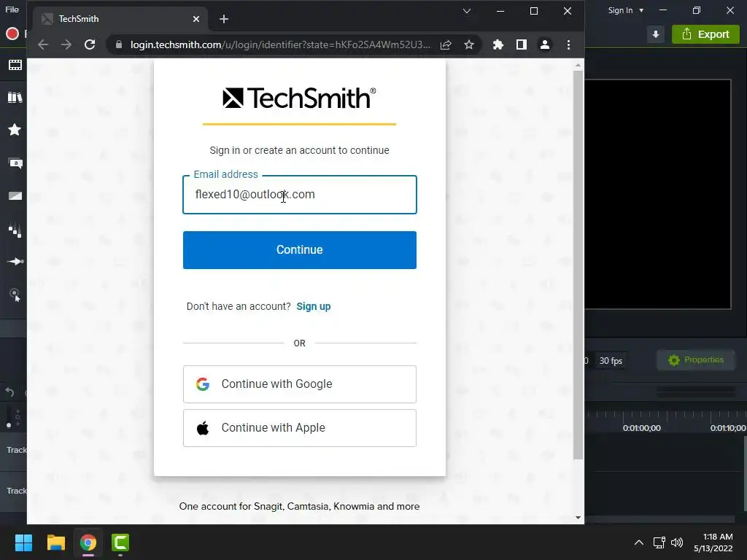Open a new browser tab

click(224, 19)
